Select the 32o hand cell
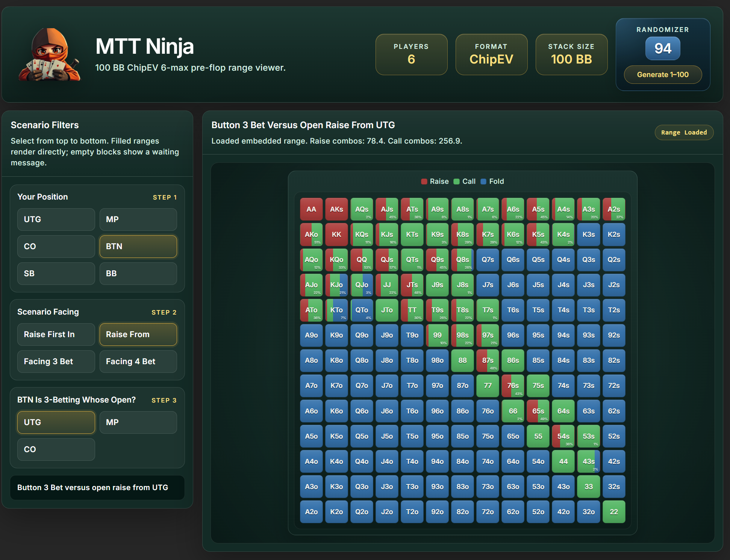 (x=588, y=512)
